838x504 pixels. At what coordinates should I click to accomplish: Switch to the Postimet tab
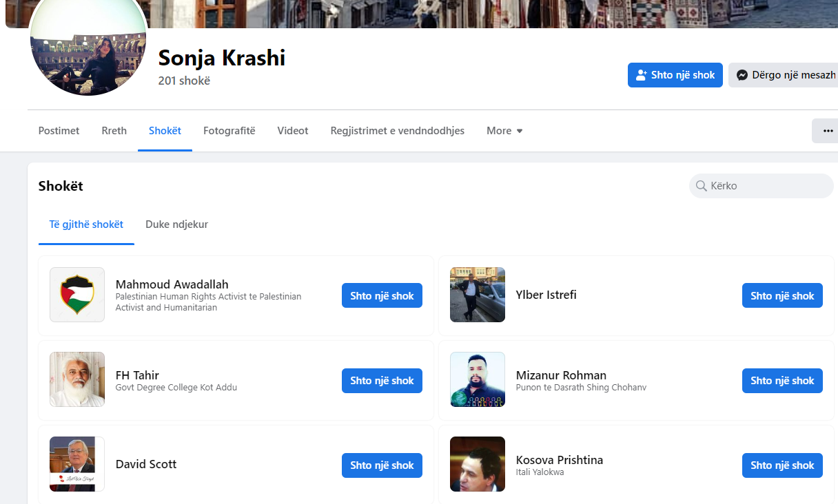pos(59,131)
